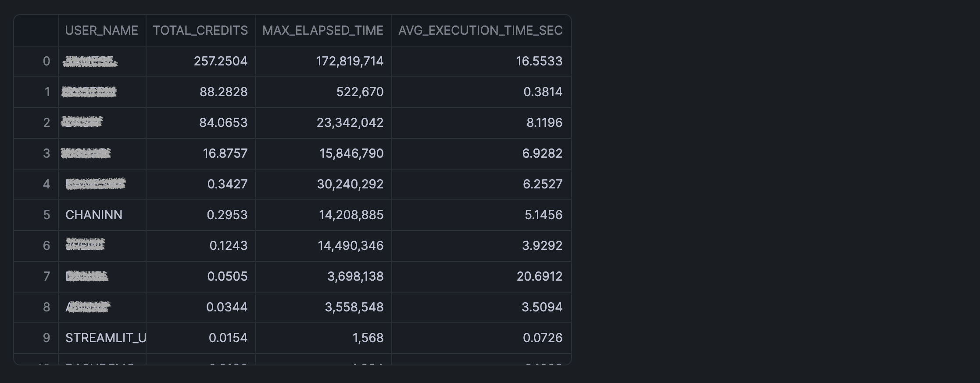Select the CHANINN user name cell
The image size is (980, 383).
(x=94, y=215)
